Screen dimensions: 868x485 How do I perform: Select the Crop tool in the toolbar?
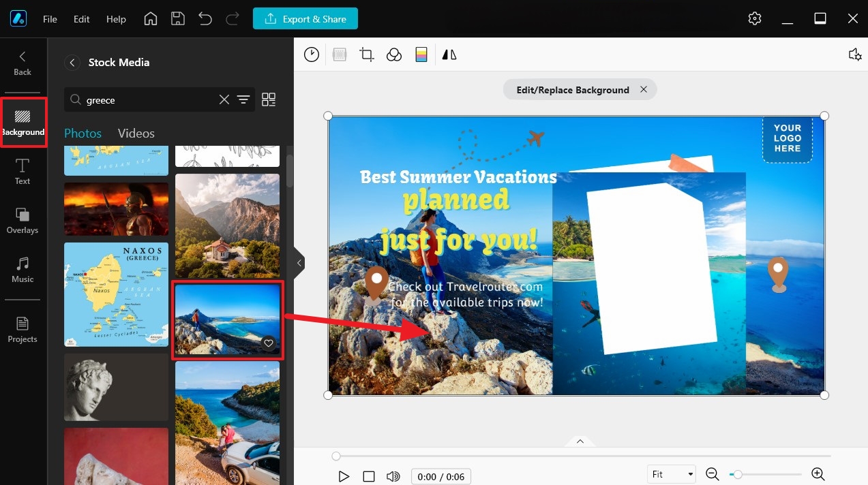pyautogui.click(x=366, y=54)
